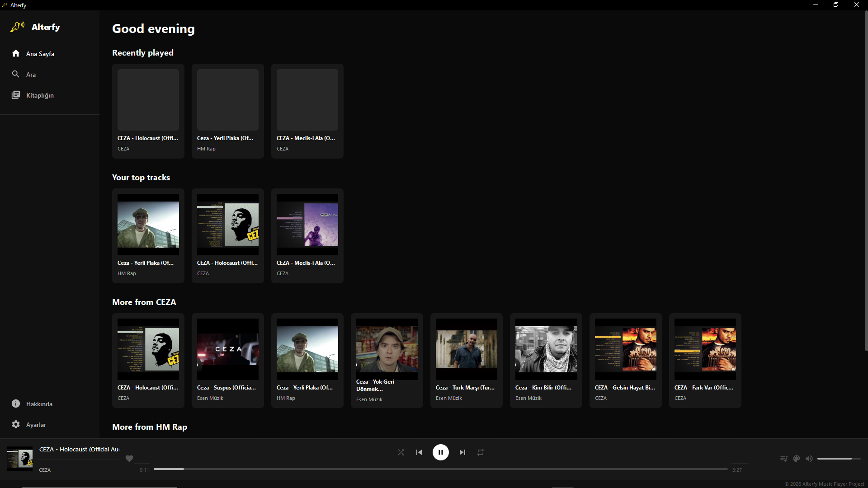
Task: Restore down the Alterfy window
Action: click(836, 5)
